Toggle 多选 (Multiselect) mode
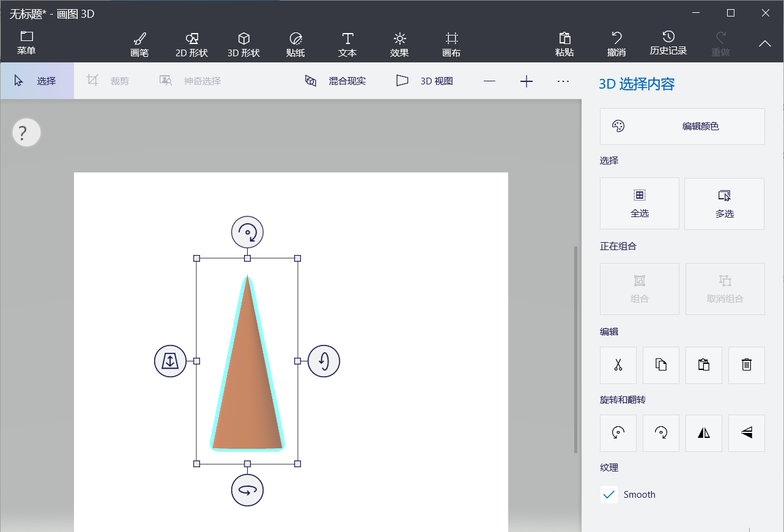This screenshot has width=784, height=532. click(725, 204)
